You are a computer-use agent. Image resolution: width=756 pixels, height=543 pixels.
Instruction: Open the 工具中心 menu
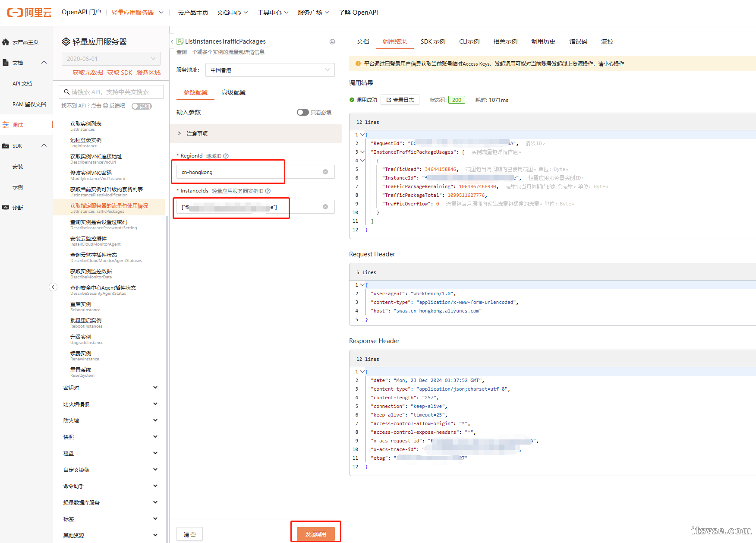(x=273, y=13)
